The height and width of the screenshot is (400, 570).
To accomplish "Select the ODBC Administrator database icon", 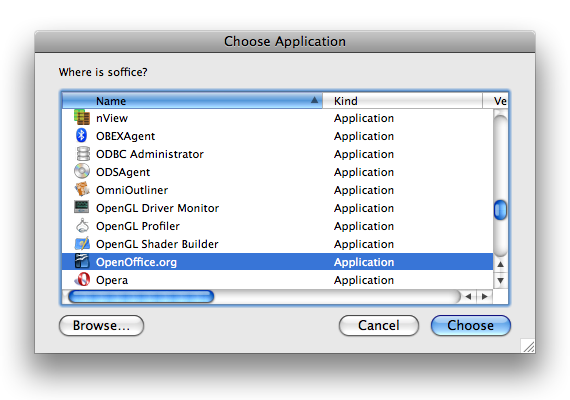I will tap(83, 153).
